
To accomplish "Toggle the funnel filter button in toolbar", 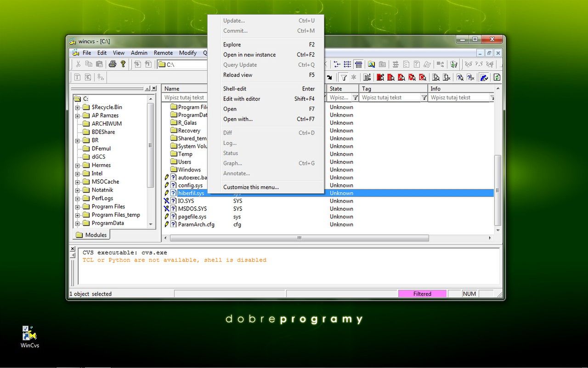I will coord(343,77).
